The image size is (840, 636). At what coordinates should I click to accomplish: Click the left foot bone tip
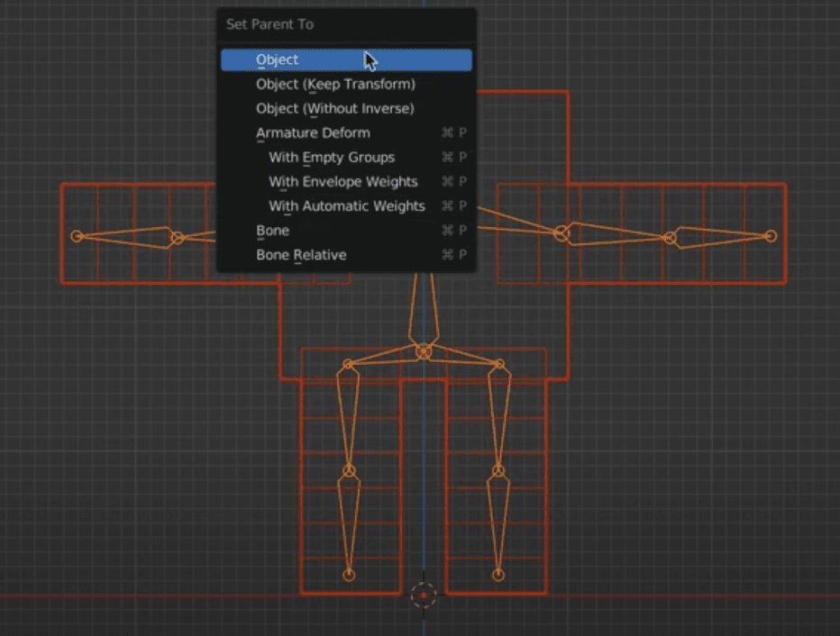pos(349,575)
